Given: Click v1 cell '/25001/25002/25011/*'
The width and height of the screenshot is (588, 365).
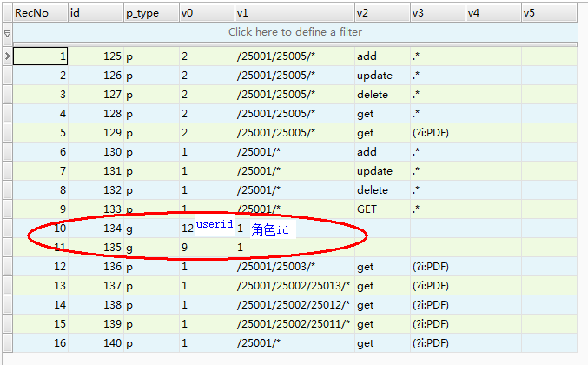Looking at the screenshot, I should (x=294, y=324).
